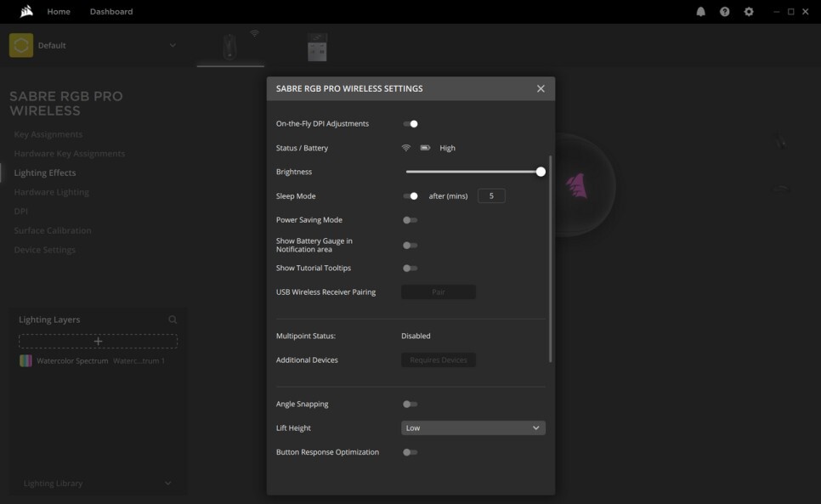
Task: Click the Corsair sails logo icon
Action: (x=26, y=11)
